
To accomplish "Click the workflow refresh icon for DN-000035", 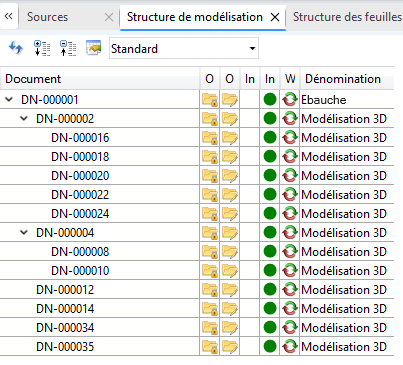I will pos(290,346).
